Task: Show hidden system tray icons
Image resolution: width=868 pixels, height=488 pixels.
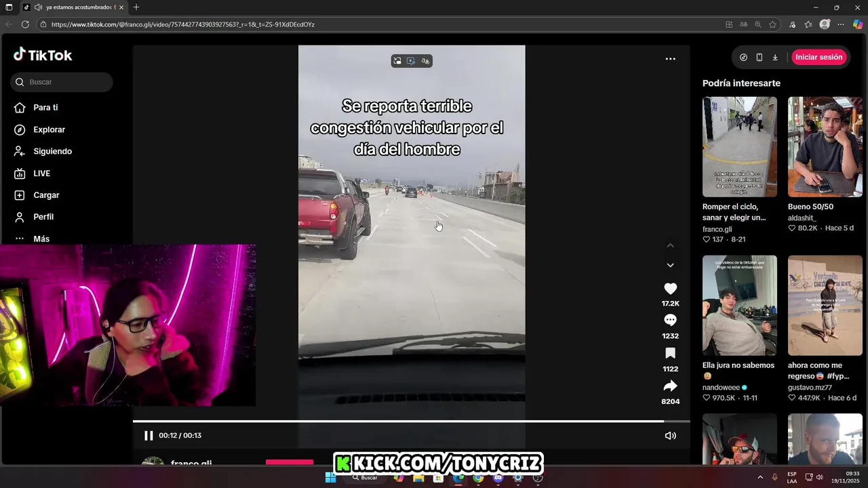Action: tap(759, 478)
